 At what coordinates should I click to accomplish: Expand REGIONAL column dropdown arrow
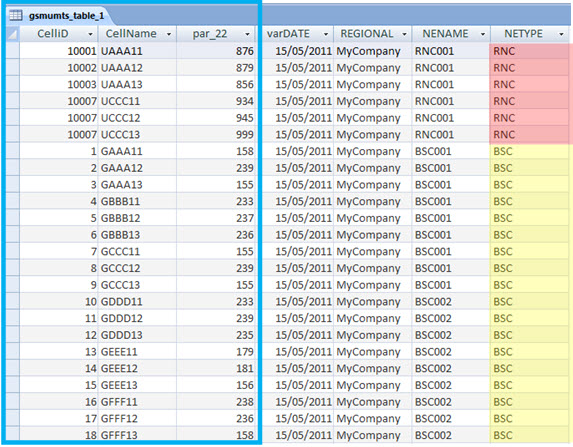coord(405,34)
